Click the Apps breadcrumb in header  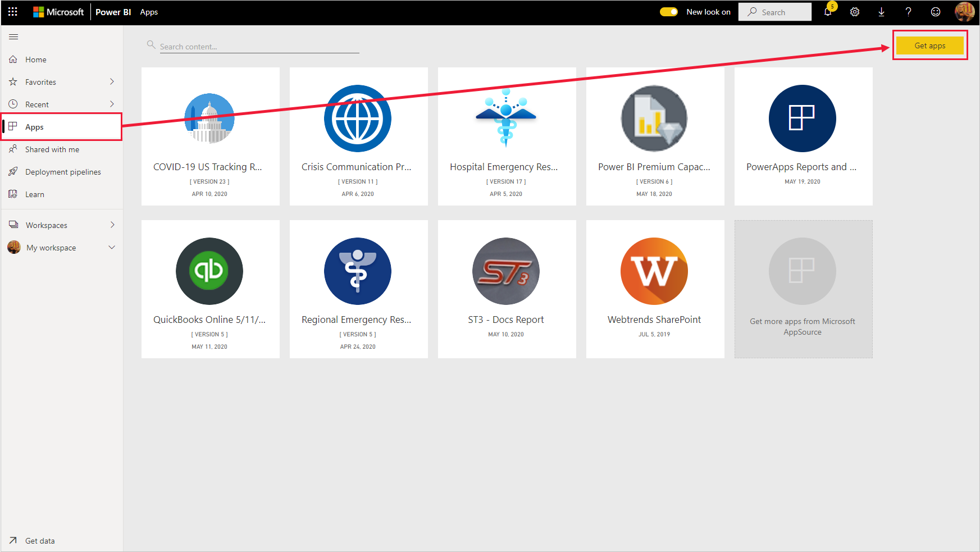pos(149,12)
